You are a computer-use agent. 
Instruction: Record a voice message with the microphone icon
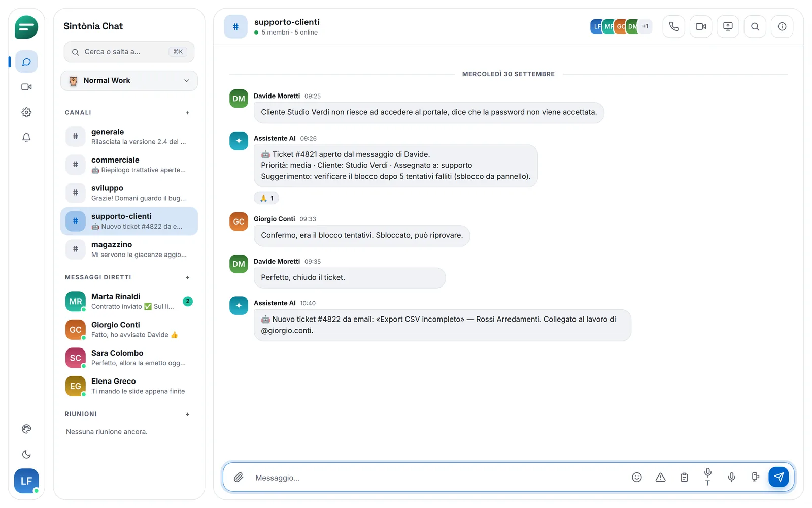pos(732,478)
